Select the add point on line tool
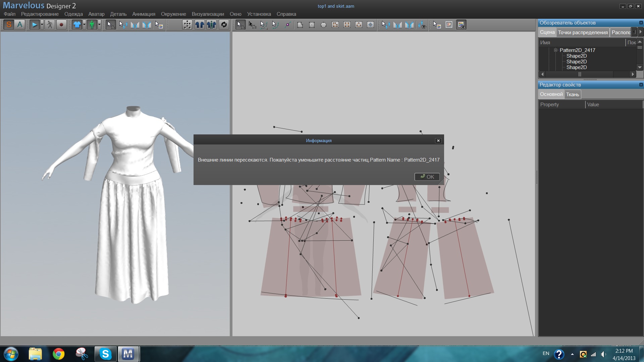The height and width of the screenshot is (362, 644). [287, 25]
